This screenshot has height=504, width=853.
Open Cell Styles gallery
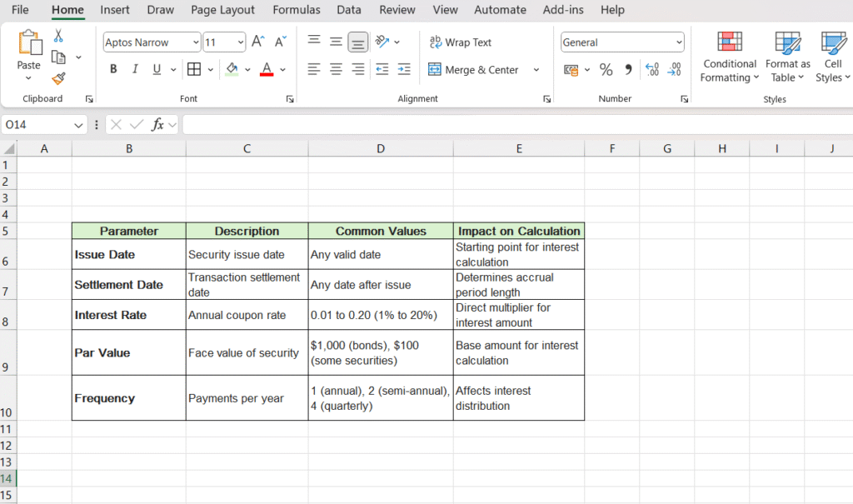click(833, 57)
